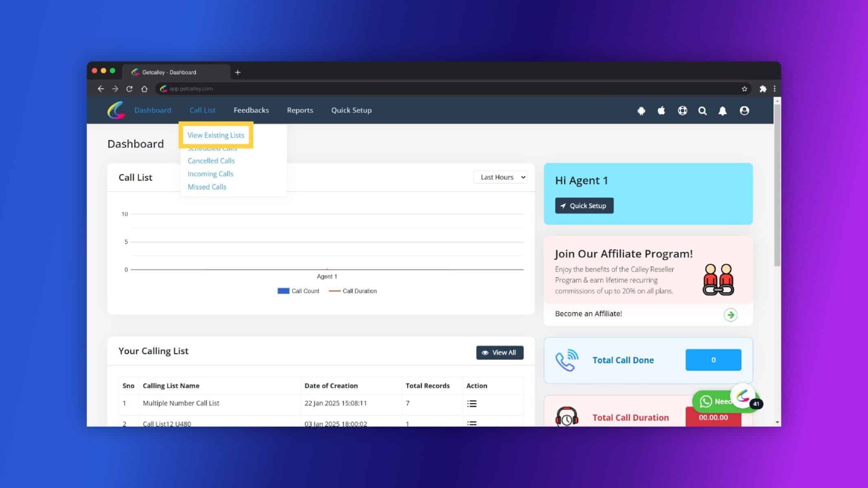Image resolution: width=868 pixels, height=488 pixels.
Task: Toggle the Call Duration legend series
Action: click(353, 291)
